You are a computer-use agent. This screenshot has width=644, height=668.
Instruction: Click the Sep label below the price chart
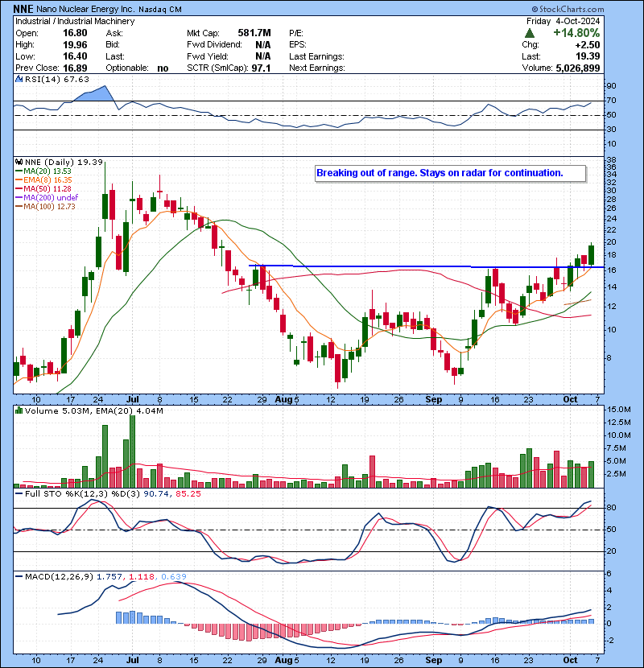434,399
